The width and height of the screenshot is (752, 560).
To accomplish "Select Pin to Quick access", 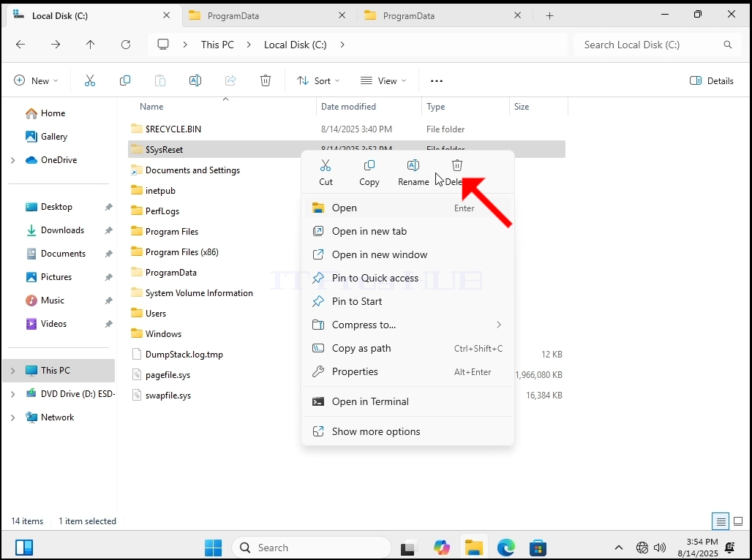I will click(x=407, y=279).
